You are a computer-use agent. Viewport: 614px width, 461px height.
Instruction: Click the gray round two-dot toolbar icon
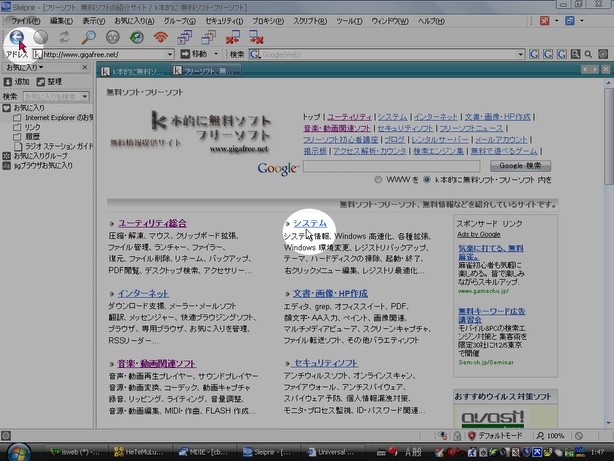tap(113, 37)
